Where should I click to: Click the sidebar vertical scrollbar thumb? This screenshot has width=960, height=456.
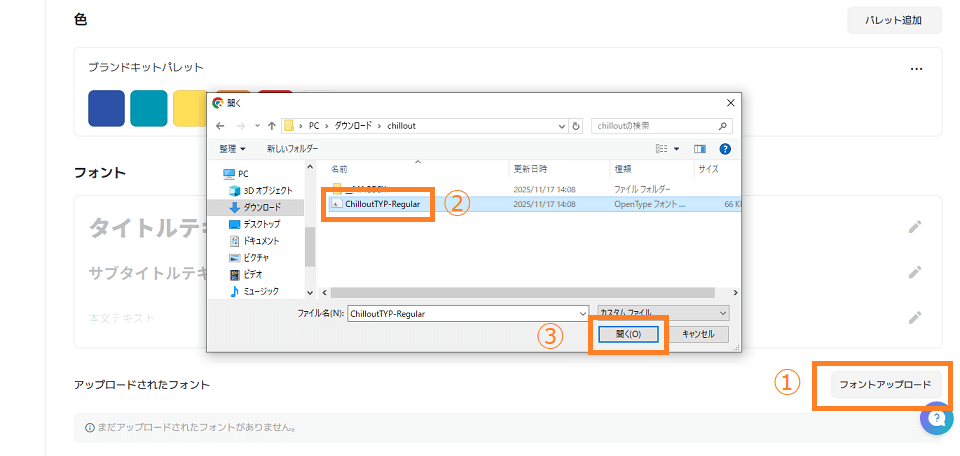310,246
